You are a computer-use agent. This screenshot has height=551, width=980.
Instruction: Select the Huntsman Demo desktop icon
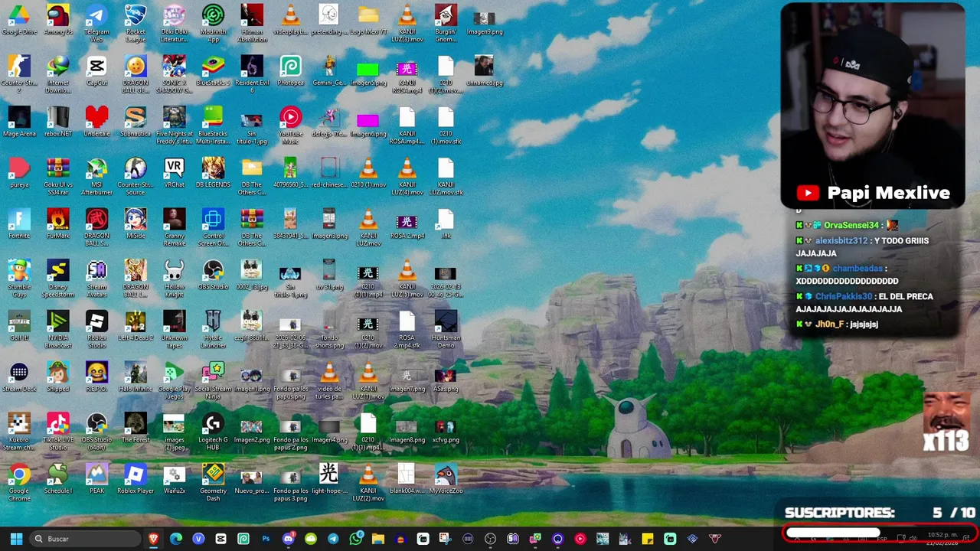pyautogui.click(x=446, y=330)
